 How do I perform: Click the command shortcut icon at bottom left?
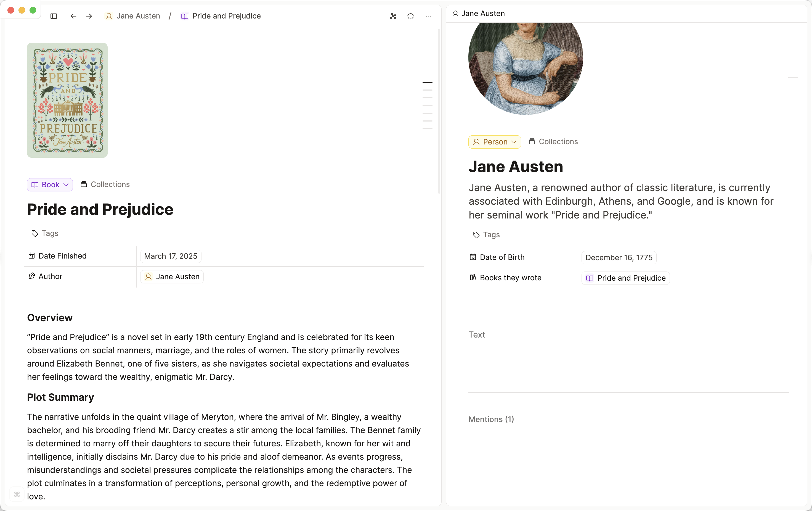tap(17, 494)
